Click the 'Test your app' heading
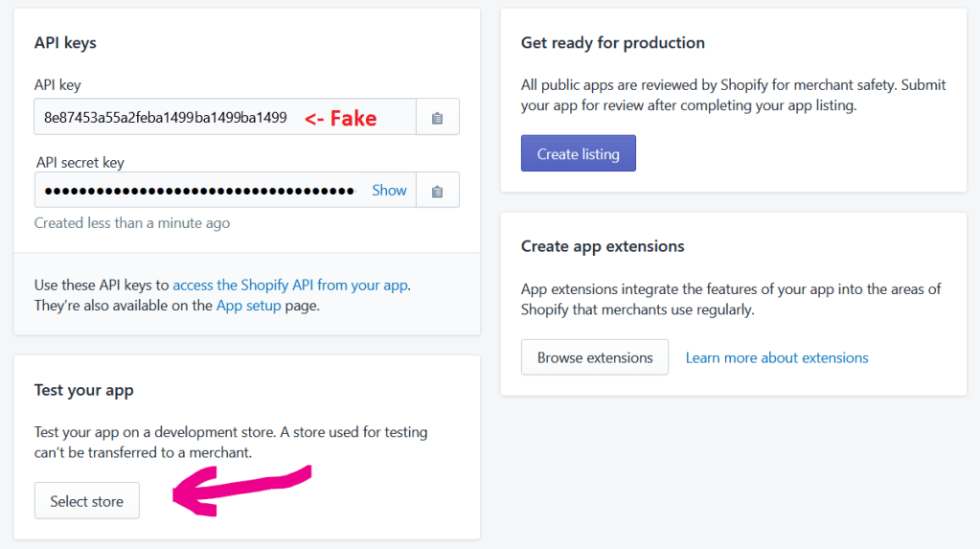Screen dimensions: 980x549 (83, 390)
